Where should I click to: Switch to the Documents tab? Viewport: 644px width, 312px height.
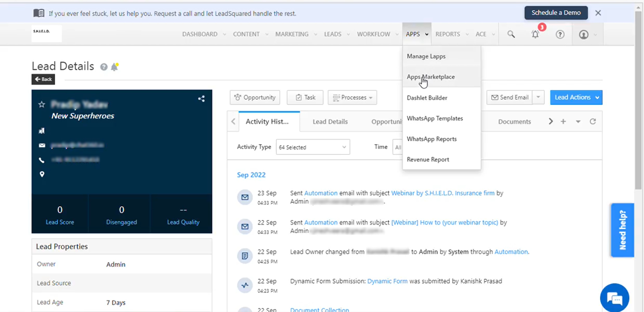(514, 121)
